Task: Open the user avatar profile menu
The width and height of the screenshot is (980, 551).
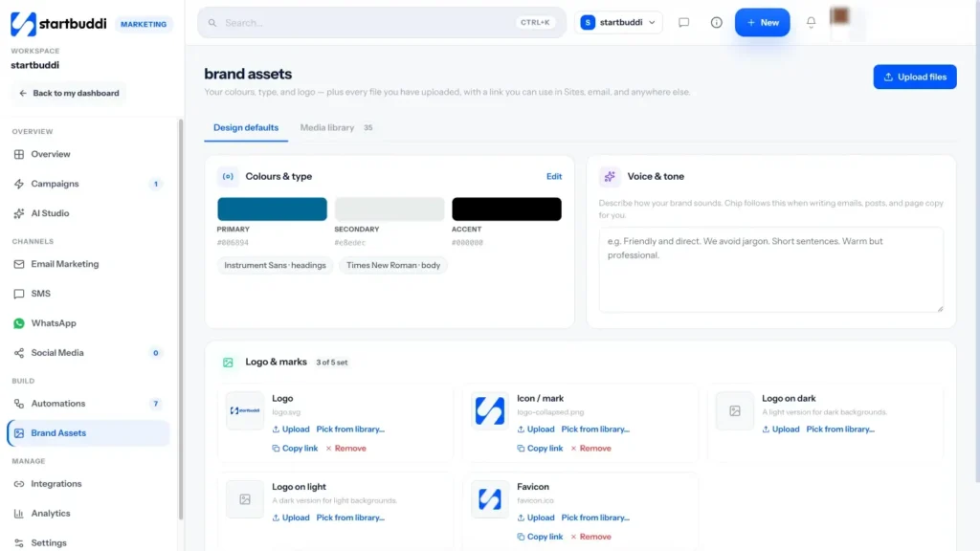Action: 839,16
